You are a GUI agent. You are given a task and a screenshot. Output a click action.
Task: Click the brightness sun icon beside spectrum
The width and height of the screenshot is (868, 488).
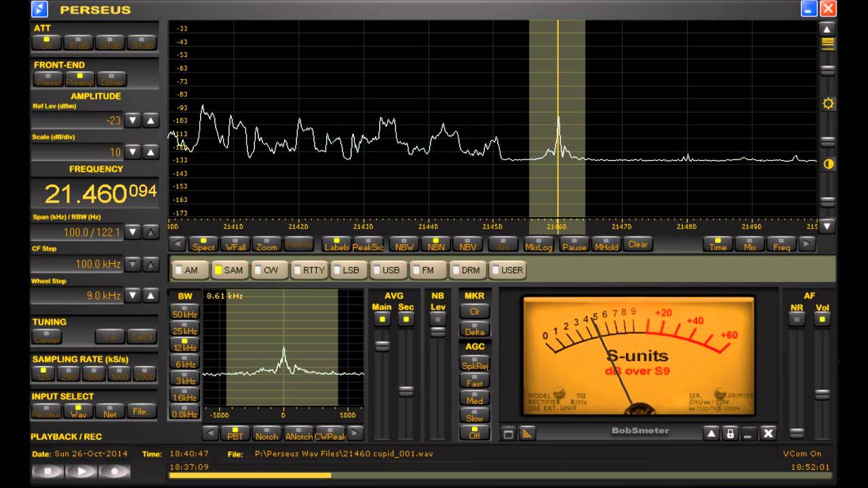pos(828,104)
